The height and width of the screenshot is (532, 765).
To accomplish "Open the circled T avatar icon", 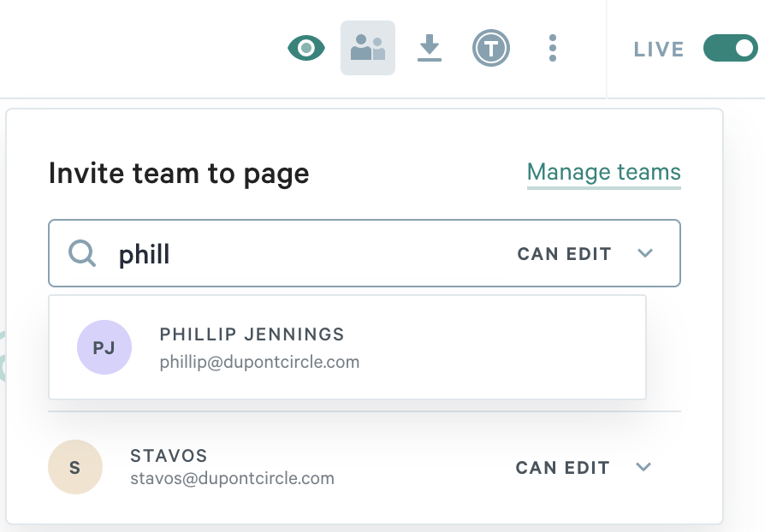I will click(491, 48).
